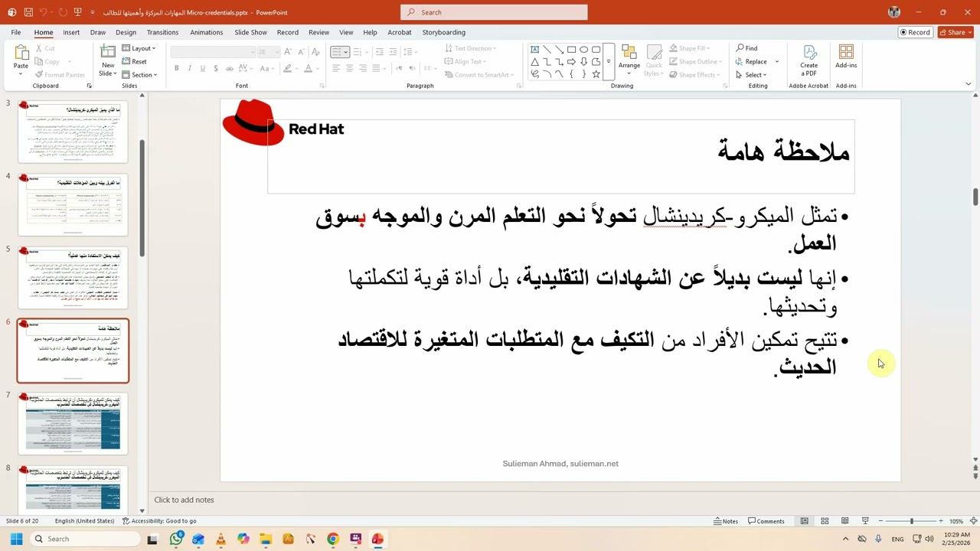Image resolution: width=980 pixels, height=551 pixels.
Task: Open the Select dropdown
Action: 750,74
